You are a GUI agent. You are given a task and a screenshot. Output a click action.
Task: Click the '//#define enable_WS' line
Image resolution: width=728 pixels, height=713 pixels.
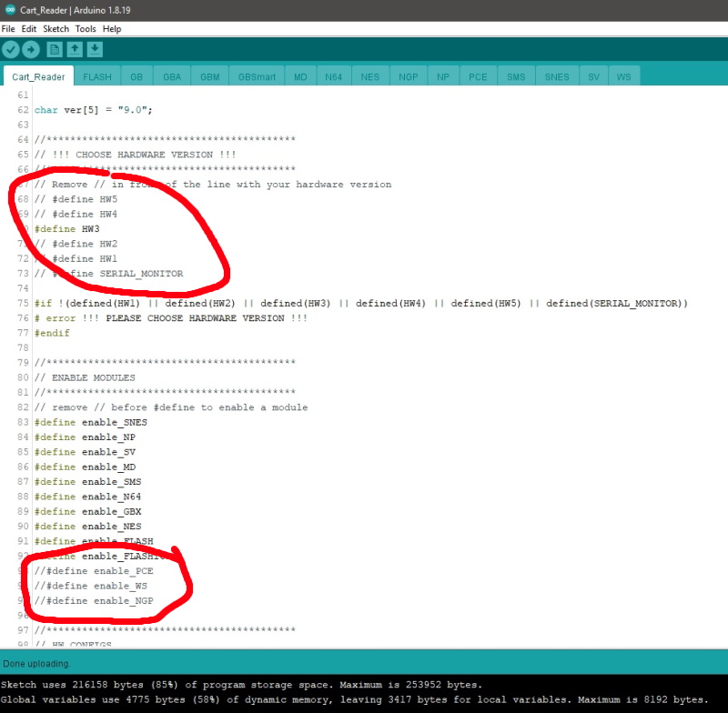pyautogui.click(x=90, y=586)
